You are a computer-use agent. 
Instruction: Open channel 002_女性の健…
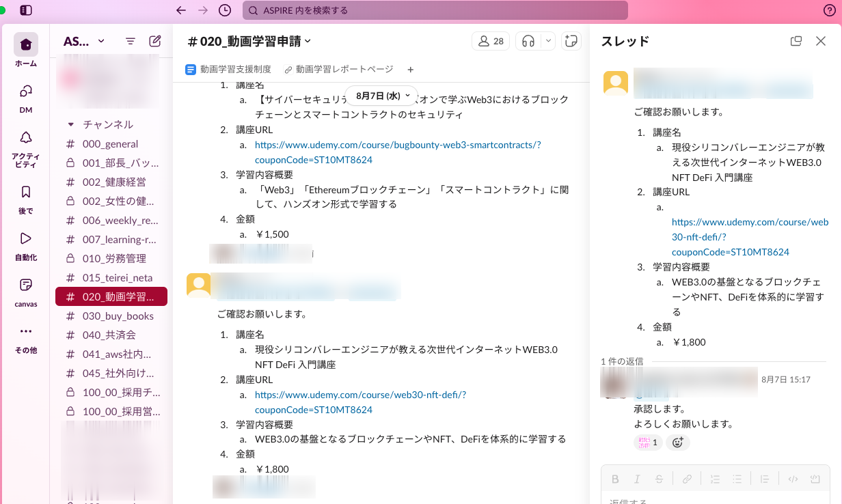tap(111, 201)
